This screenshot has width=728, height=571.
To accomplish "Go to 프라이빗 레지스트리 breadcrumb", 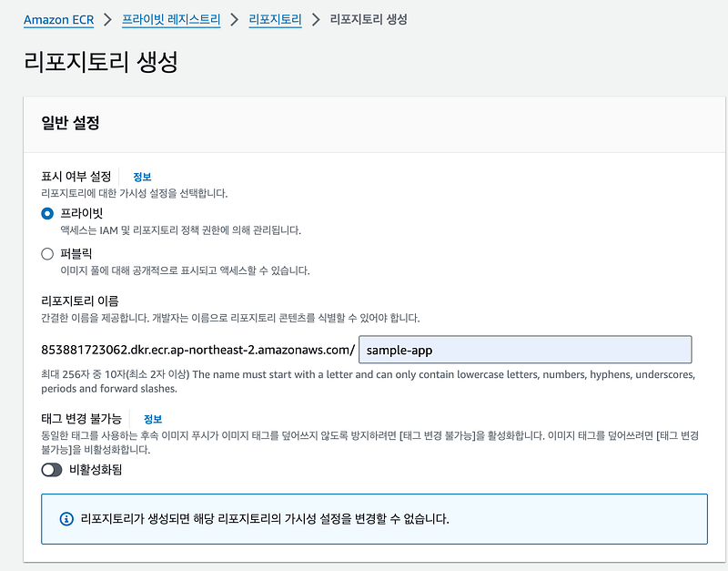I will (x=171, y=19).
